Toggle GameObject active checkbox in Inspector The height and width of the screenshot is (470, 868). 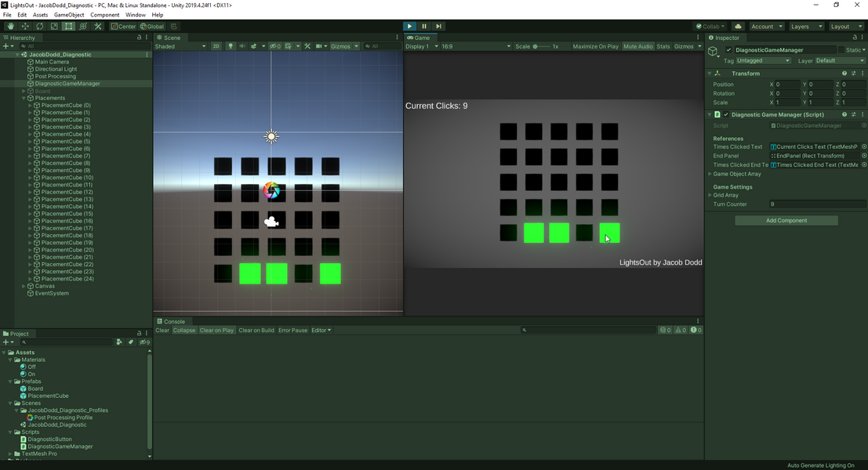coord(728,50)
